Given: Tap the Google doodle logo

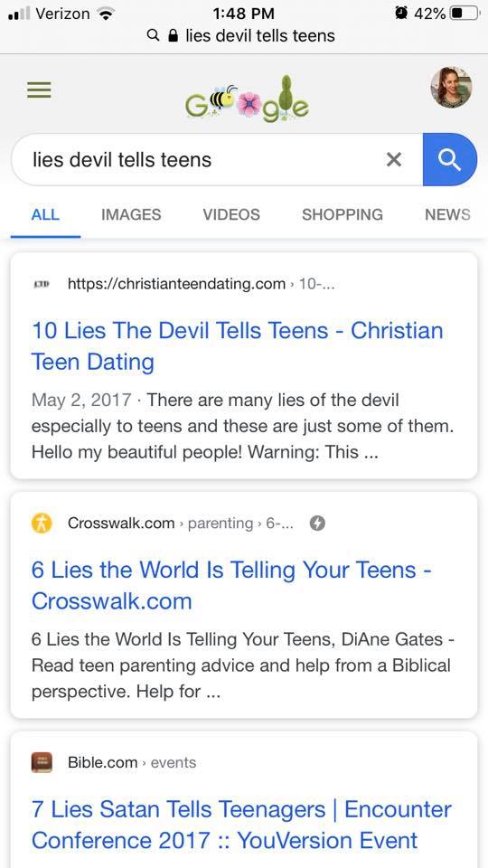Looking at the screenshot, I should tap(247, 99).
